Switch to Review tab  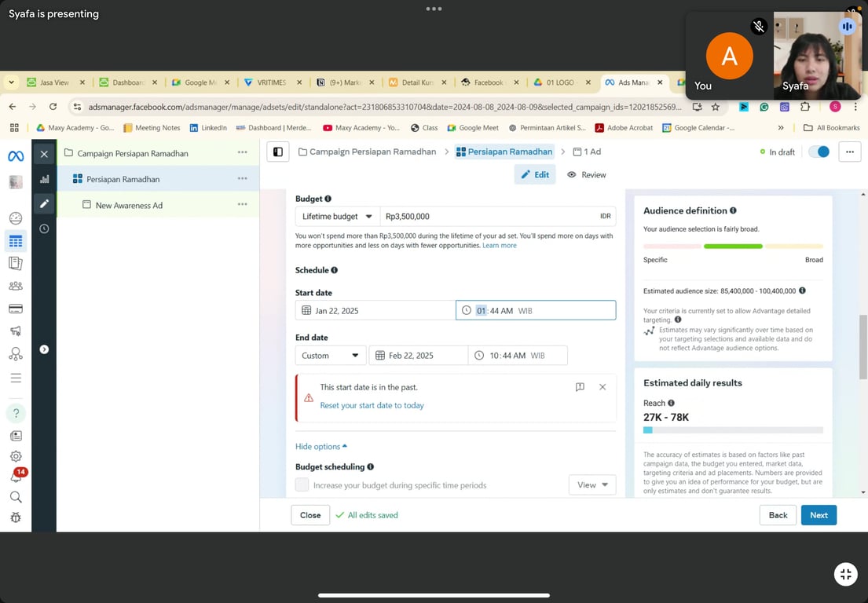coord(586,175)
